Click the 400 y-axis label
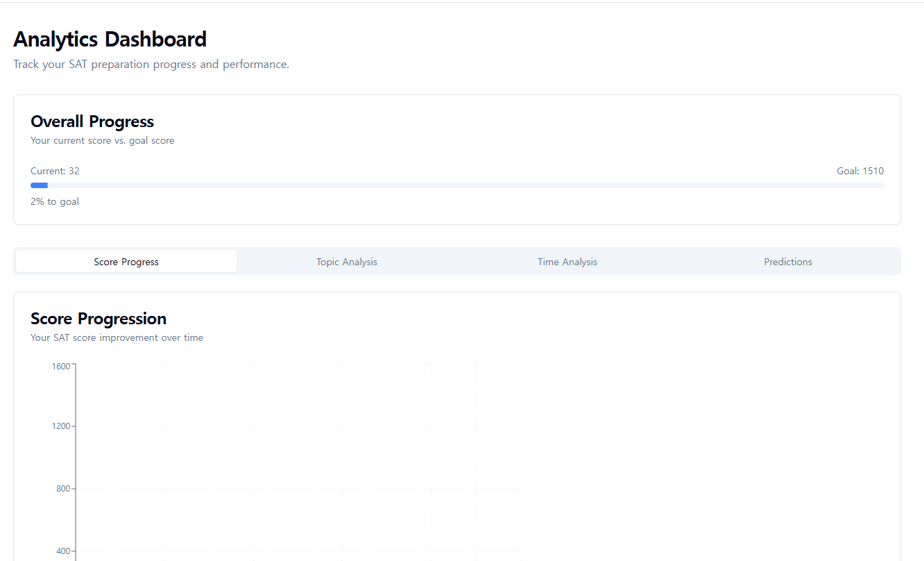 pyautogui.click(x=61, y=551)
